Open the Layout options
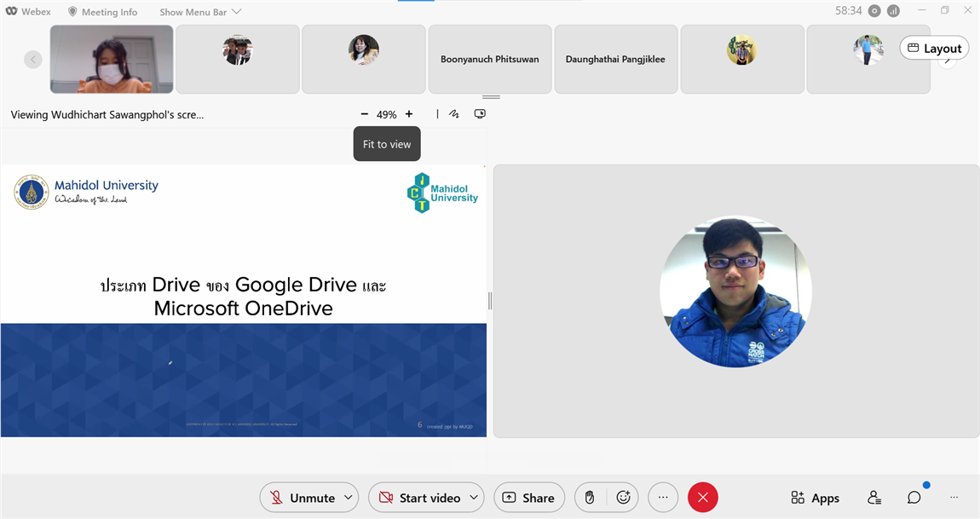This screenshot has height=519, width=980. tap(934, 49)
